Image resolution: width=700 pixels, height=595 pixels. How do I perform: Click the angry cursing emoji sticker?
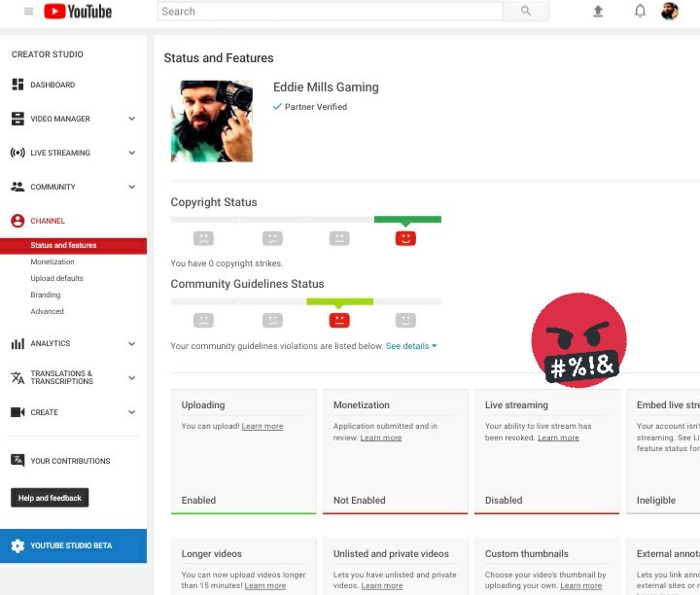[579, 340]
